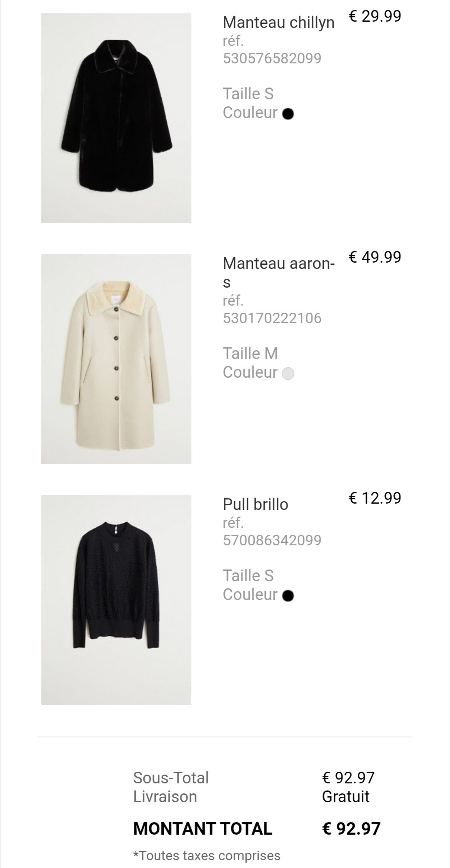The image size is (450, 868).
Task: Click the Sous-Total amount € 92.97
Action: pos(348,778)
